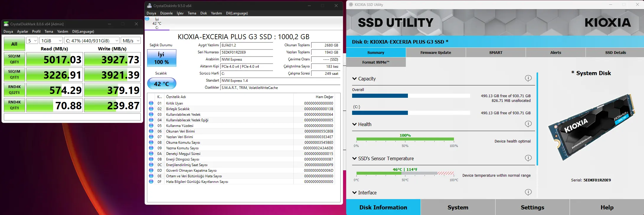The height and width of the screenshot is (215, 644).
Task: Run the RND4K Q1T1 test
Action: (x=14, y=105)
